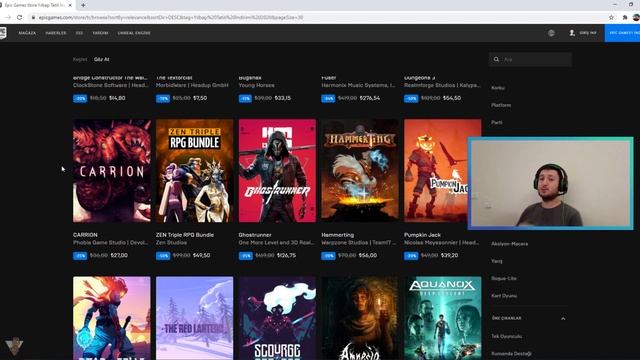
Task: Click the discount badge under Hammerting
Action: click(328, 256)
